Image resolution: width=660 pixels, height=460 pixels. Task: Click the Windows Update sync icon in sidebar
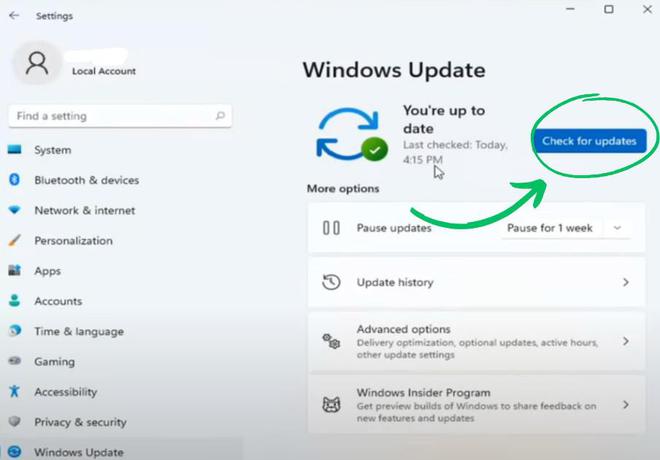coord(14,452)
